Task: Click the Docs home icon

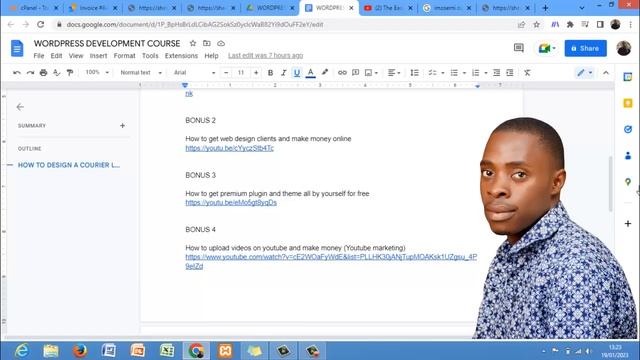Action: tap(17, 48)
